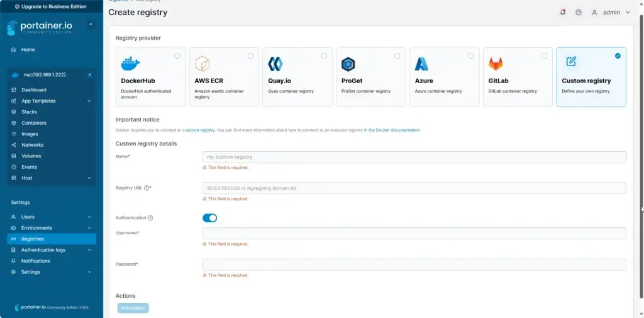Viewport: 644px width, 318px height.
Task: Expand the Environments submenu chevron
Action: [x=89, y=228]
